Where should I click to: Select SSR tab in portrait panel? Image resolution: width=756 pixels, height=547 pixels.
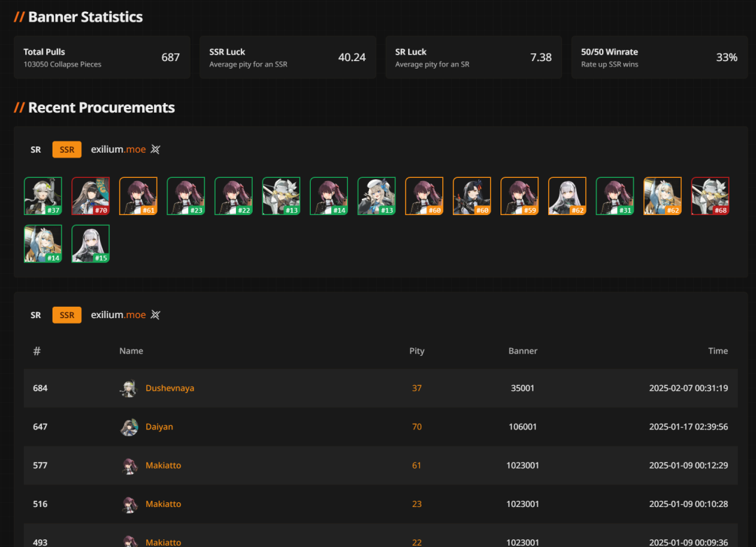66,150
